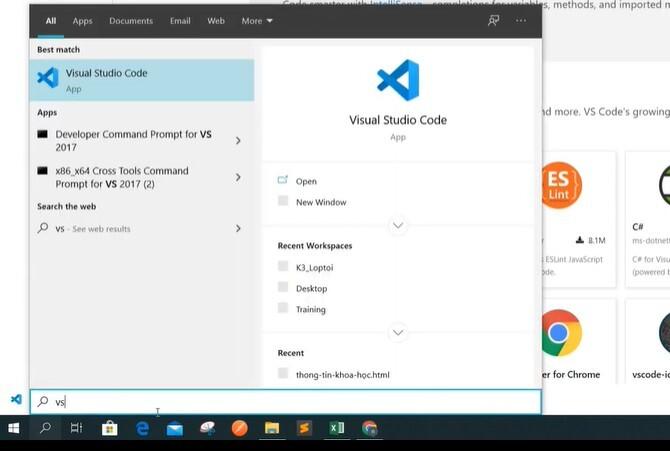Image resolution: width=670 pixels, height=451 pixels.
Task: Click the Windows Start button
Action: 14,428
